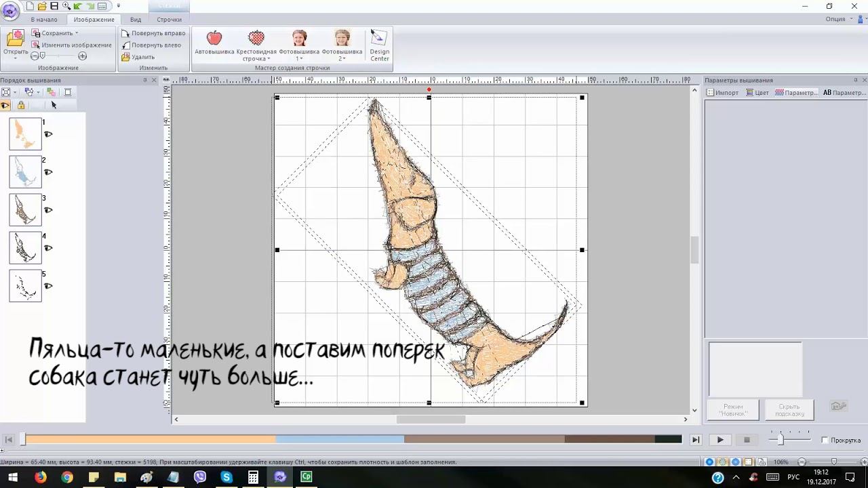
Task: Expand the Сохранить dropdown
Action: 77,33
